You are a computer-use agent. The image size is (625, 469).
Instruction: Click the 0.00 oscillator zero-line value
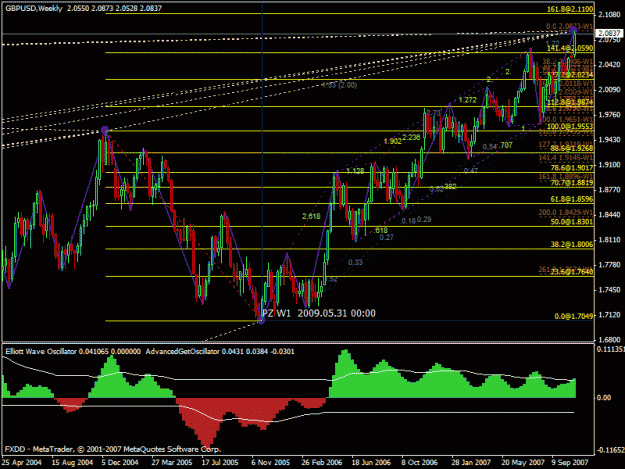click(604, 398)
